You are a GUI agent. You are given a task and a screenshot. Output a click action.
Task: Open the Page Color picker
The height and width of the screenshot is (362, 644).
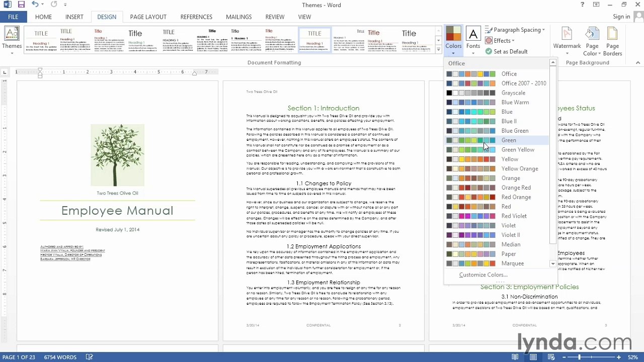pyautogui.click(x=592, y=41)
